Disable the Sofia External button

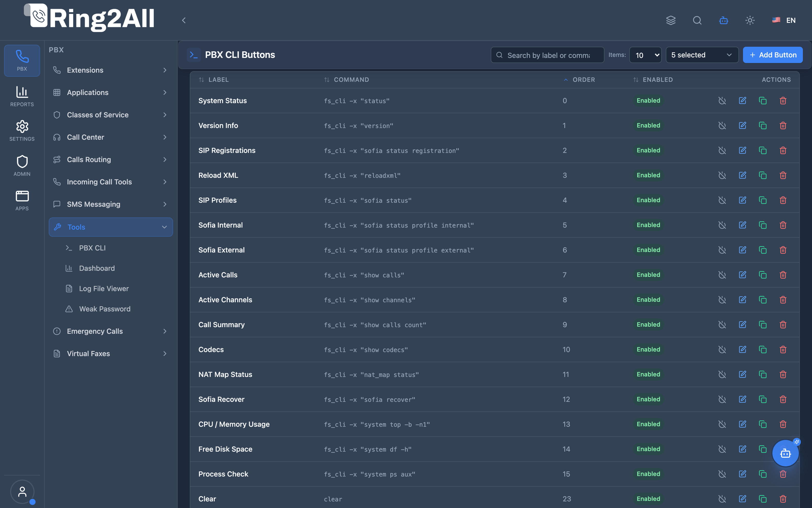coord(722,250)
